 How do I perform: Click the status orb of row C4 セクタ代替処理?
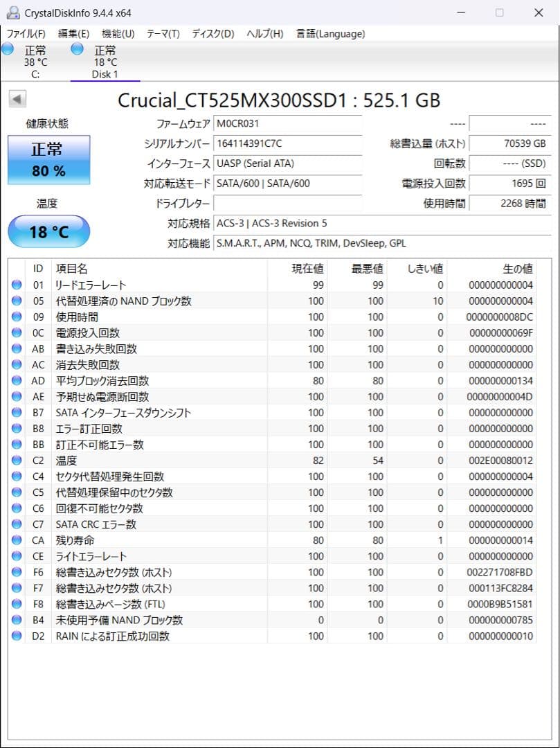(17, 476)
